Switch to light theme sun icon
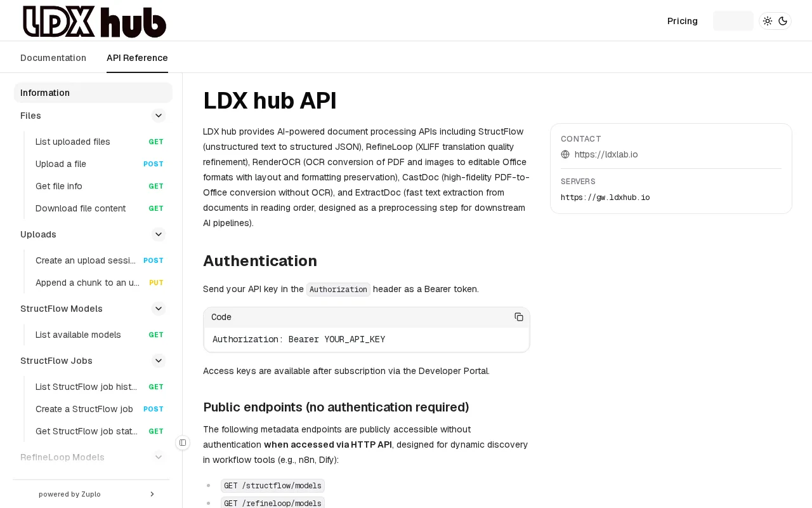This screenshot has height=508, width=812. (768, 21)
